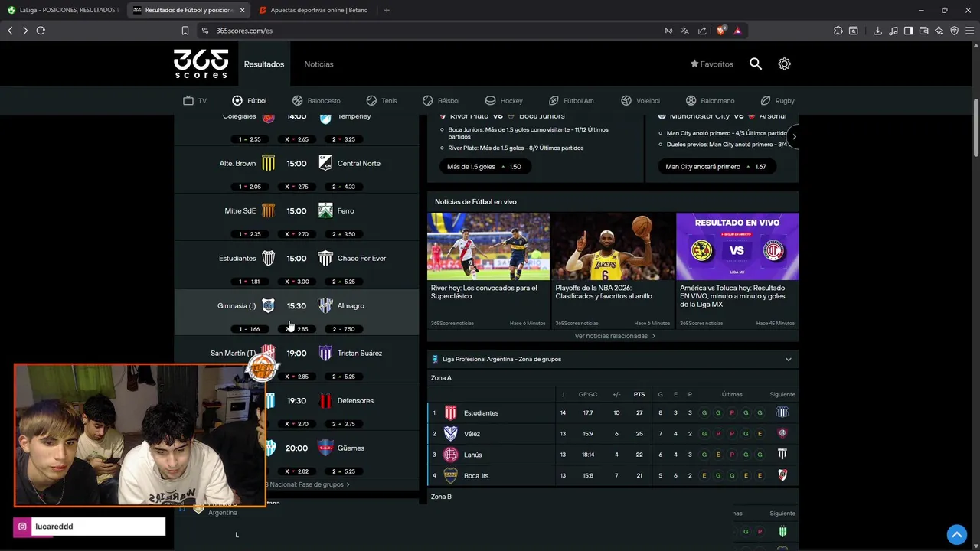Open Favoritos with the star icon
This screenshot has width=980, height=551.
[712, 64]
